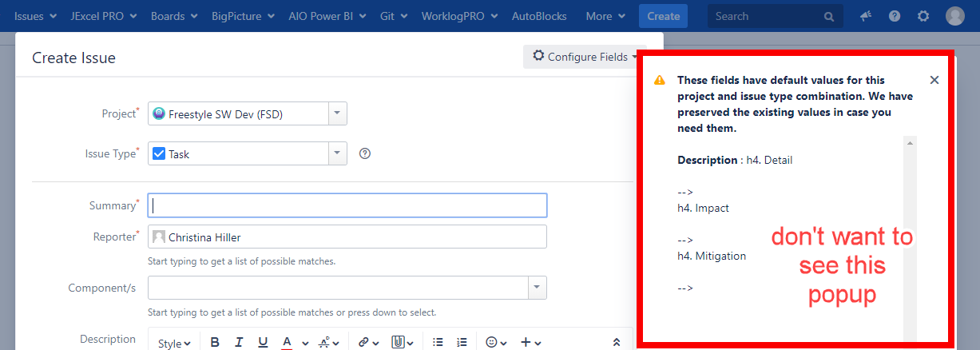The height and width of the screenshot is (350, 980).
Task: Open the text color picker arrow
Action: click(x=305, y=344)
